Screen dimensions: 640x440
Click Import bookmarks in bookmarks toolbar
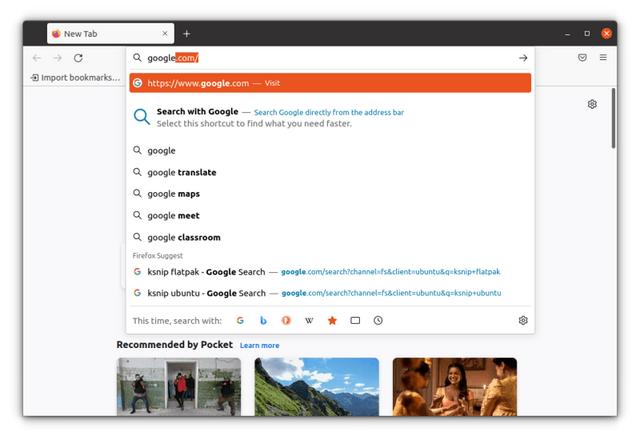coord(76,78)
